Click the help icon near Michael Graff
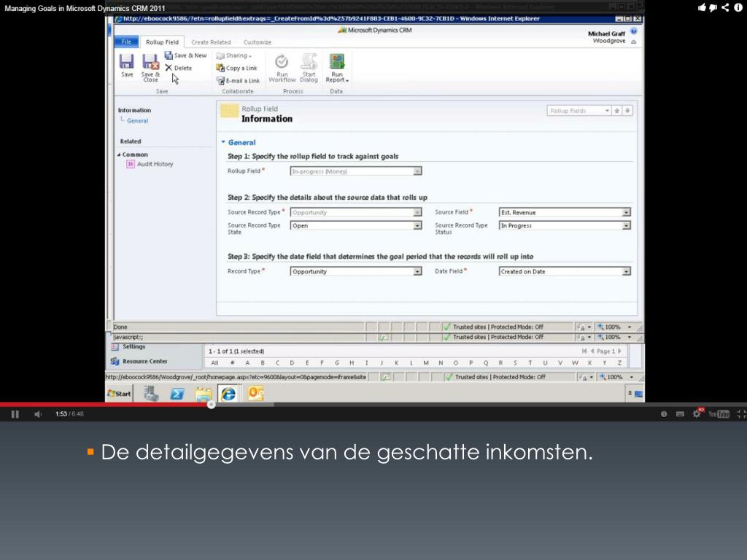747x560 pixels. [x=634, y=31]
